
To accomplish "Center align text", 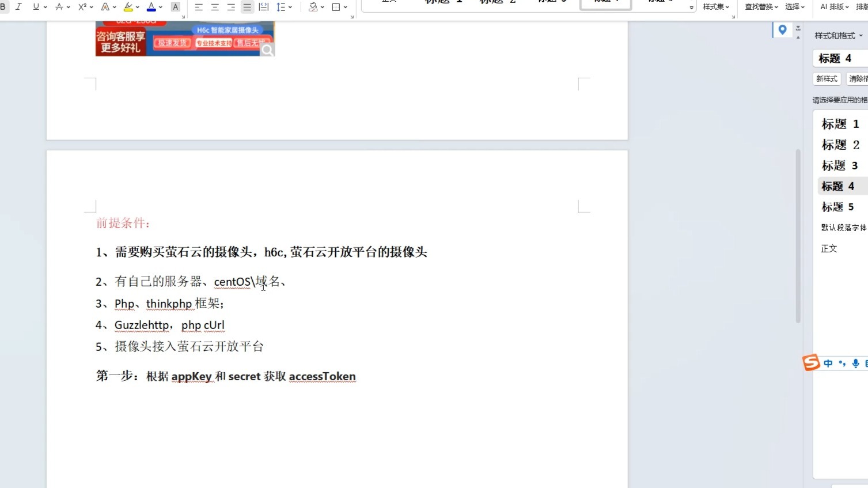I will [x=215, y=7].
